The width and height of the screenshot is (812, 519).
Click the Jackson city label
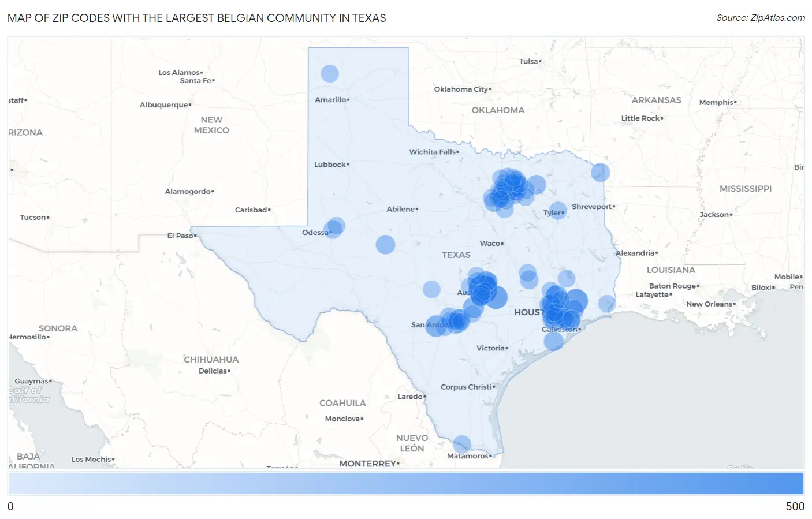pos(714,215)
